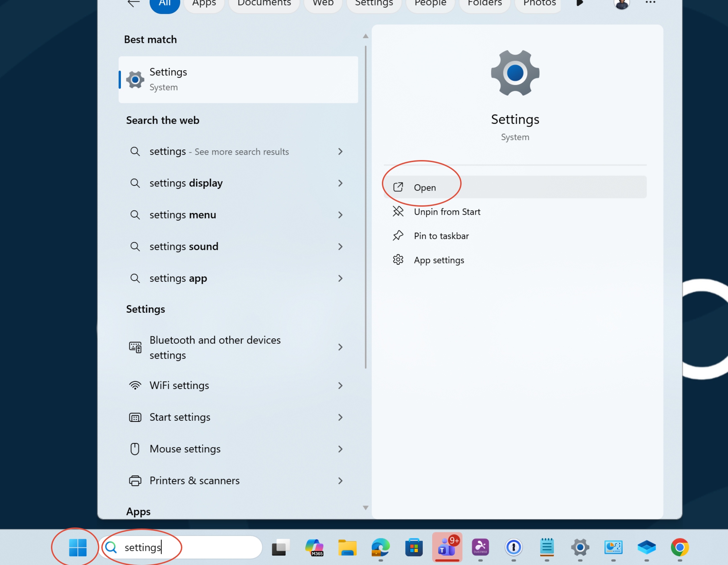Open Microsoft 365 Copilot taskbar icon
The width and height of the screenshot is (728, 565).
(314, 547)
